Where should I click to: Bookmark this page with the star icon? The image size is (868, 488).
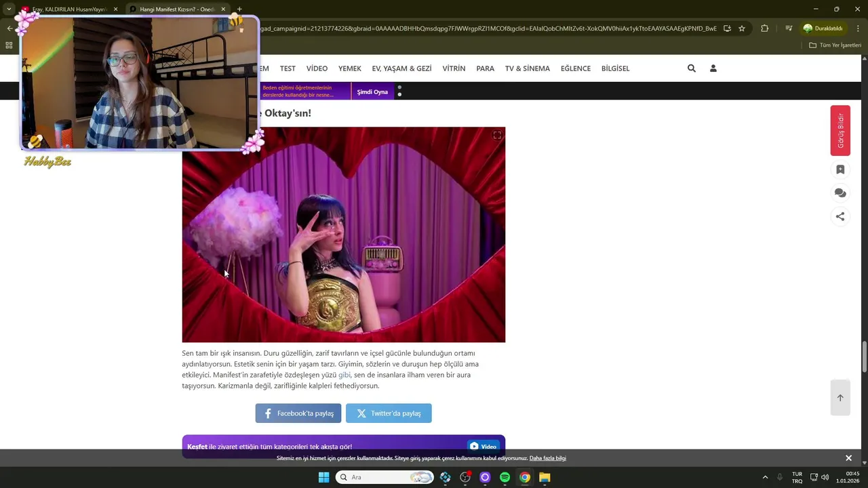742,28
